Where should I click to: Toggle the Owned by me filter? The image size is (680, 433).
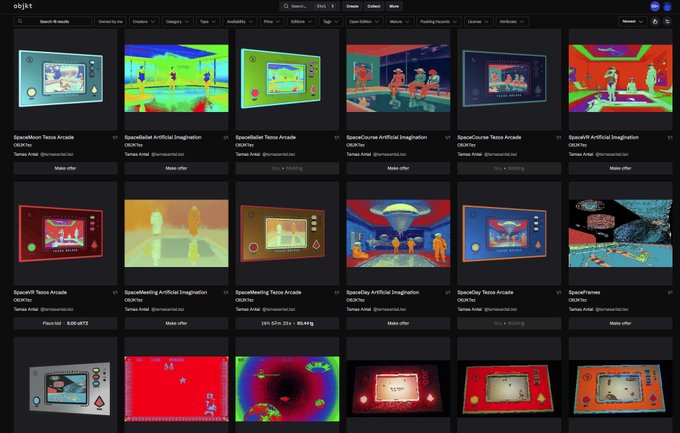pyautogui.click(x=110, y=21)
